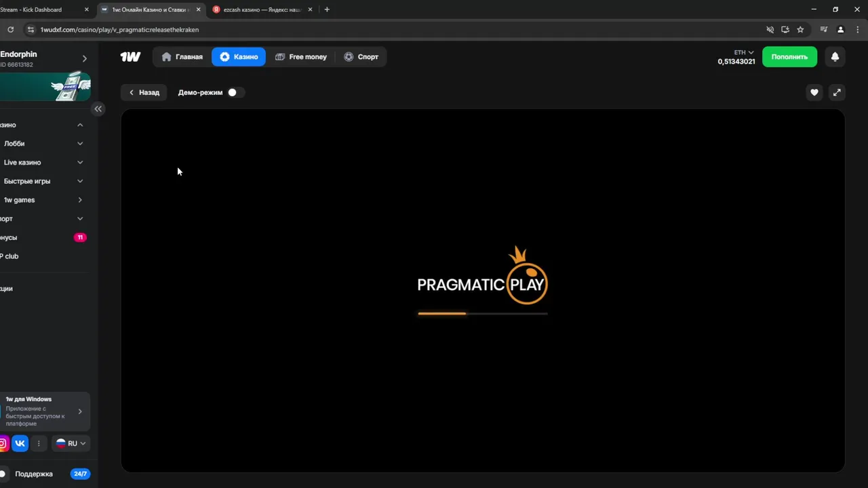Open the VK social link
This screenshot has width=868, height=488.
click(x=20, y=443)
